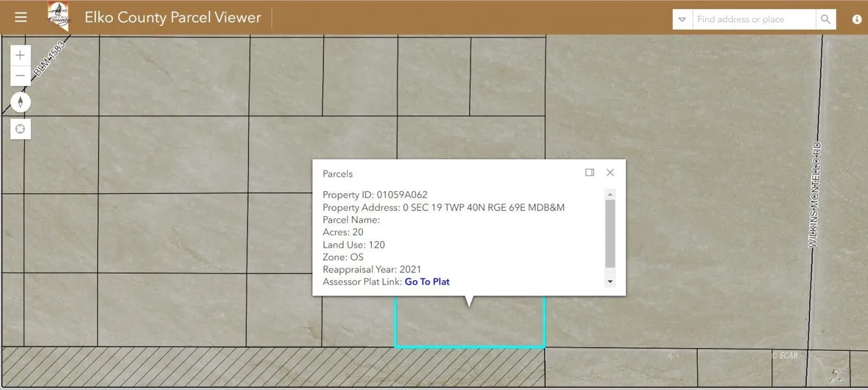Zoom out of the map
This screenshot has height=390, width=868.
(x=21, y=76)
